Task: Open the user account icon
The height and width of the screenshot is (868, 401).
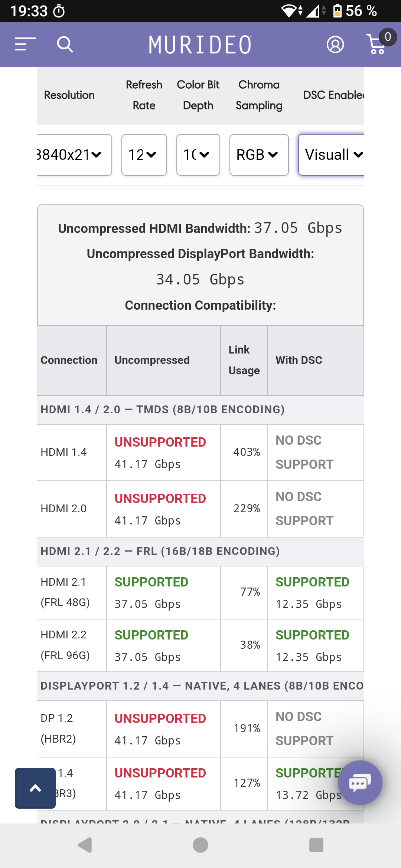Action: [335, 45]
